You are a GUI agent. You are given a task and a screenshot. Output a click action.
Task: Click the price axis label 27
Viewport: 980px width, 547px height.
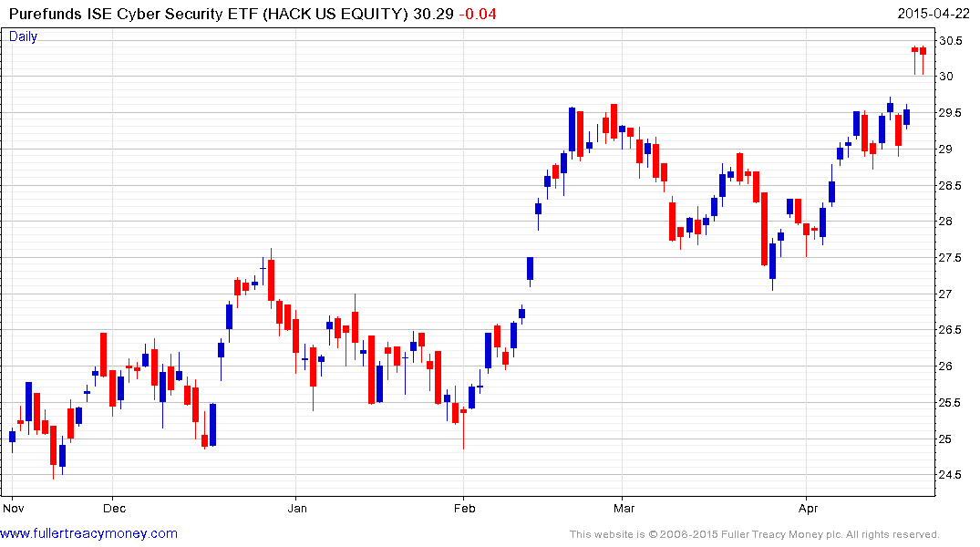click(945, 294)
